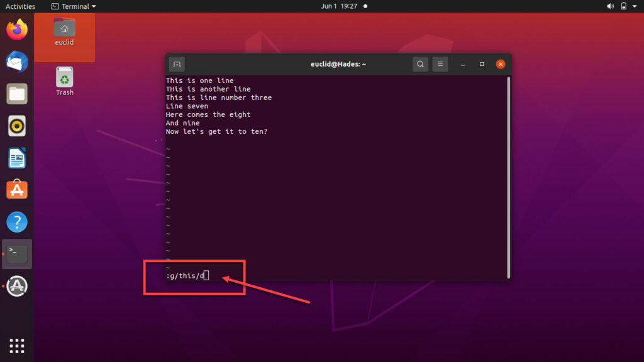Open LibreOffice Writer from dock
The image size is (644, 362).
tap(17, 158)
